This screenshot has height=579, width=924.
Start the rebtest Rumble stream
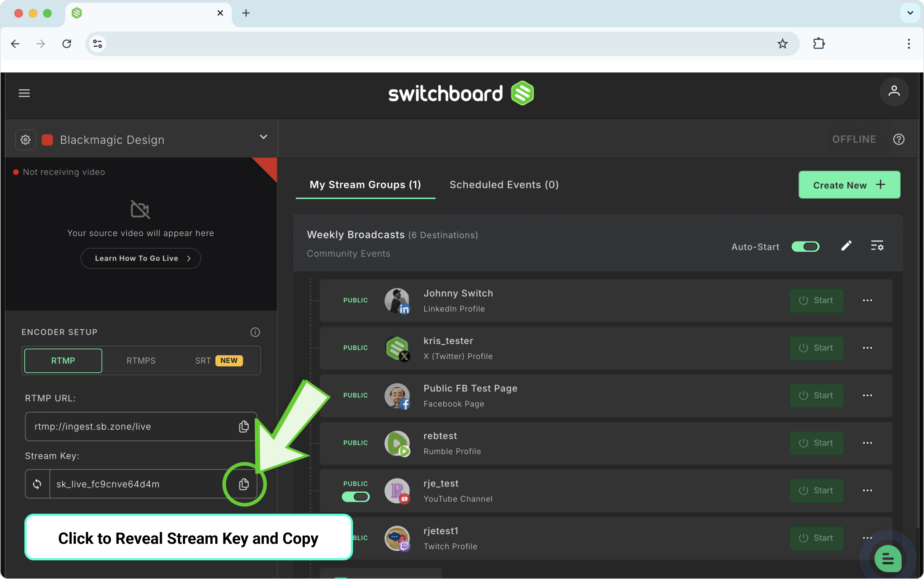tap(816, 443)
